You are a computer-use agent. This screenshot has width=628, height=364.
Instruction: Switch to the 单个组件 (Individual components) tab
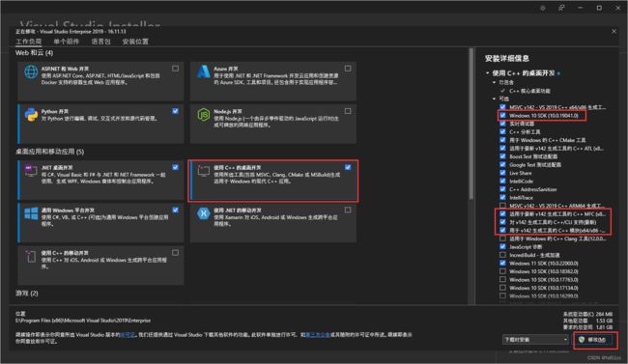click(66, 42)
